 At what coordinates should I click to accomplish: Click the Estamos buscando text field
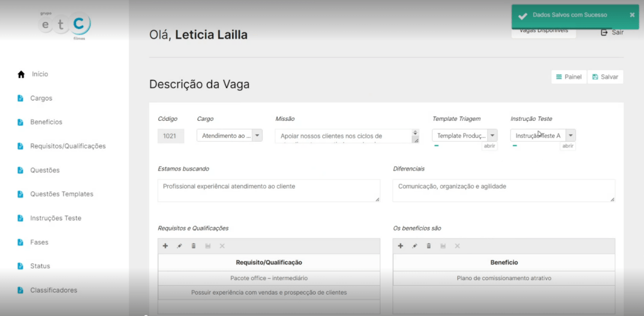[x=269, y=191]
